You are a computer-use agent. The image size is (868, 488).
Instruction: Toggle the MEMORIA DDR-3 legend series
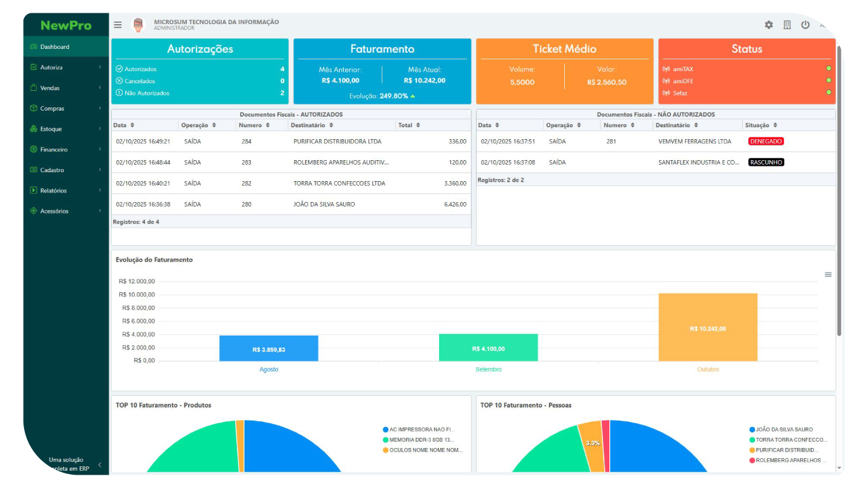(421, 440)
